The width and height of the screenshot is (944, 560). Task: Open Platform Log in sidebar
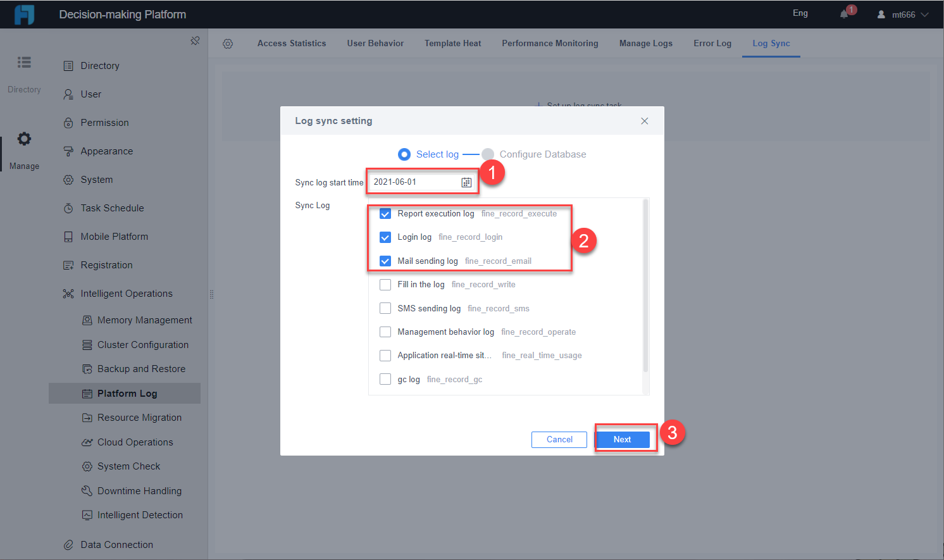pyautogui.click(x=125, y=394)
